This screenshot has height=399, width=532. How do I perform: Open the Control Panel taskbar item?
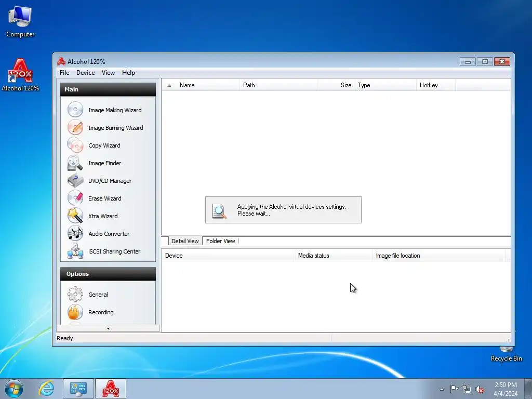coord(78,389)
